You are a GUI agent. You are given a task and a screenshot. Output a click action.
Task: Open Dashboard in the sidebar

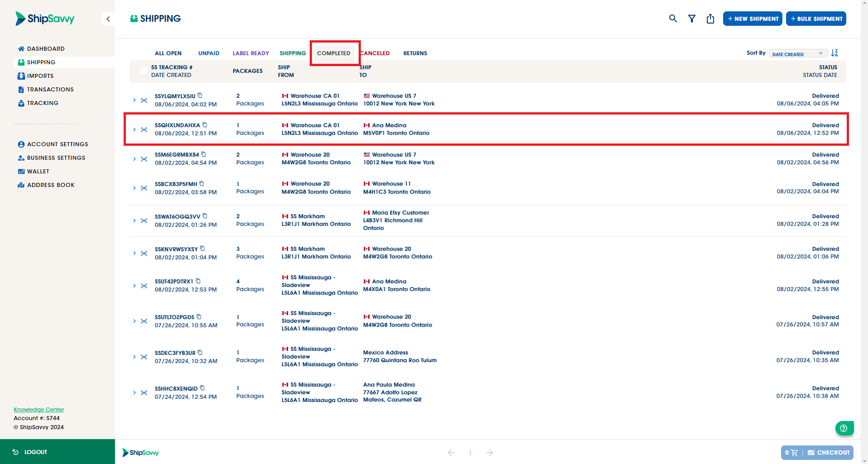(x=41, y=49)
